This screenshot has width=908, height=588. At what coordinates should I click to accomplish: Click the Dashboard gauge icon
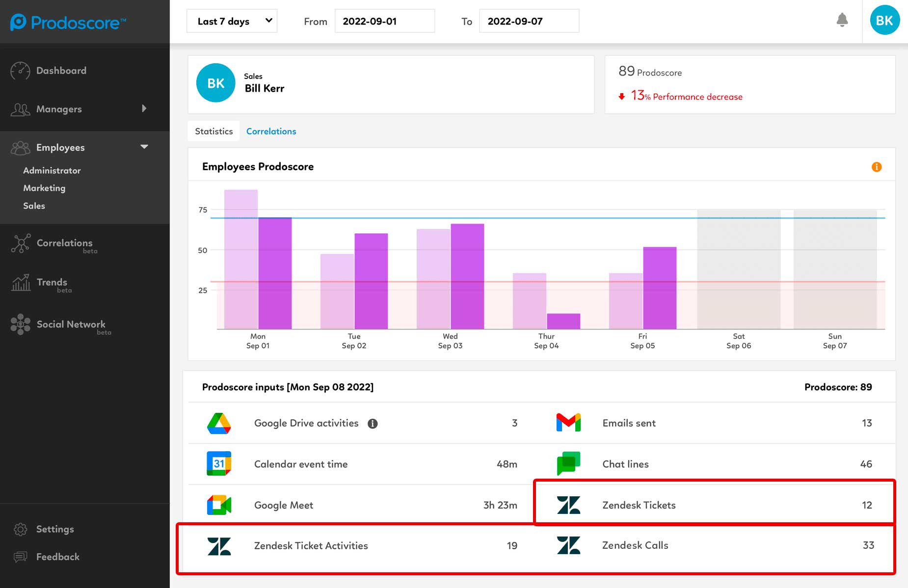click(20, 71)
